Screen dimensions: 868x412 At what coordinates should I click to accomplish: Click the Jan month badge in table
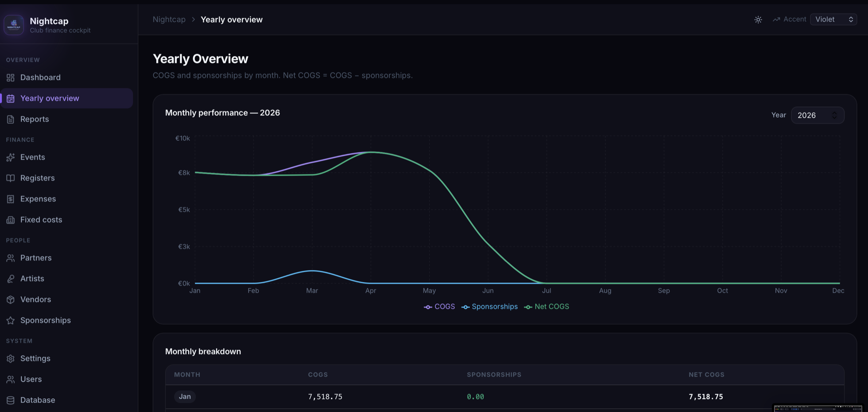tap(185, 397)
